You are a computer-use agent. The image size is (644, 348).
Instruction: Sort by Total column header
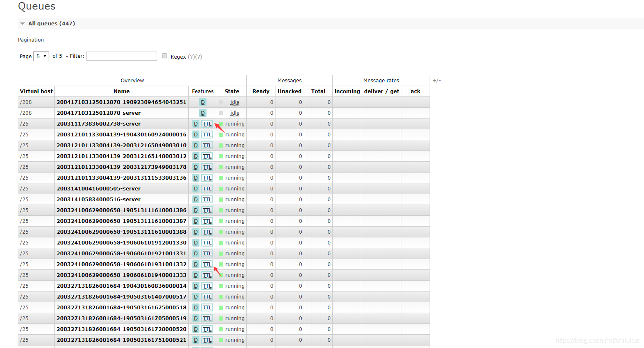coord(318,91)
